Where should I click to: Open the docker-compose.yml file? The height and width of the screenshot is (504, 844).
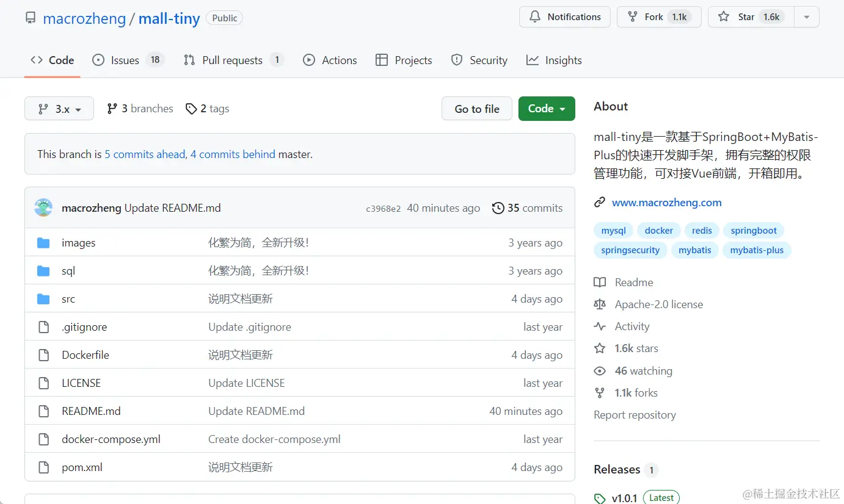pyautogui.click(x=111, y=439)
